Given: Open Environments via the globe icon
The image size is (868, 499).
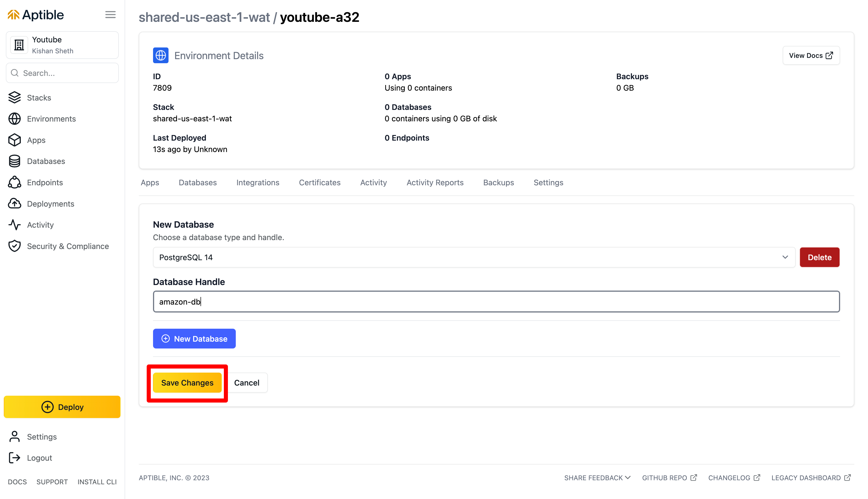Looking at the screenshot, I should tap(14, 119).
